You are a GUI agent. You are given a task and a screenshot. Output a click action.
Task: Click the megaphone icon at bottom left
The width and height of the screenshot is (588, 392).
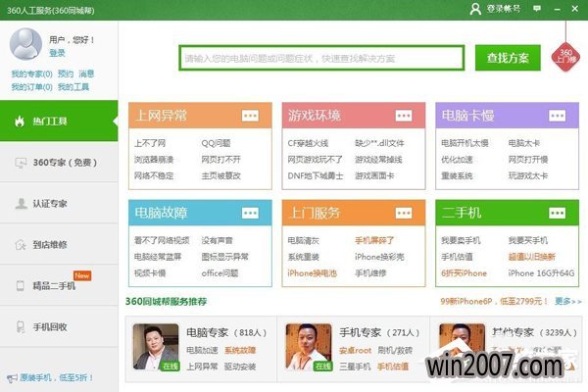(12, 378)
